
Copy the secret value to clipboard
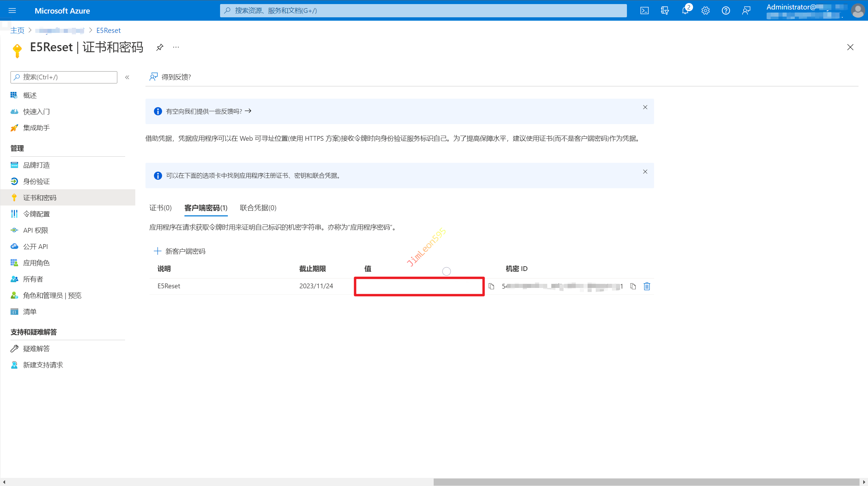click(x=491, y=286)
